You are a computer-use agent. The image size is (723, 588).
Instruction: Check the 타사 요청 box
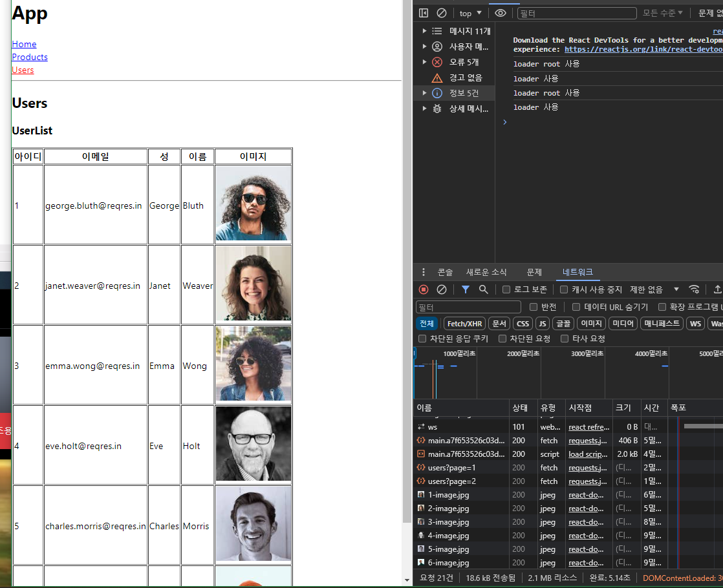(x=565, y=339)
